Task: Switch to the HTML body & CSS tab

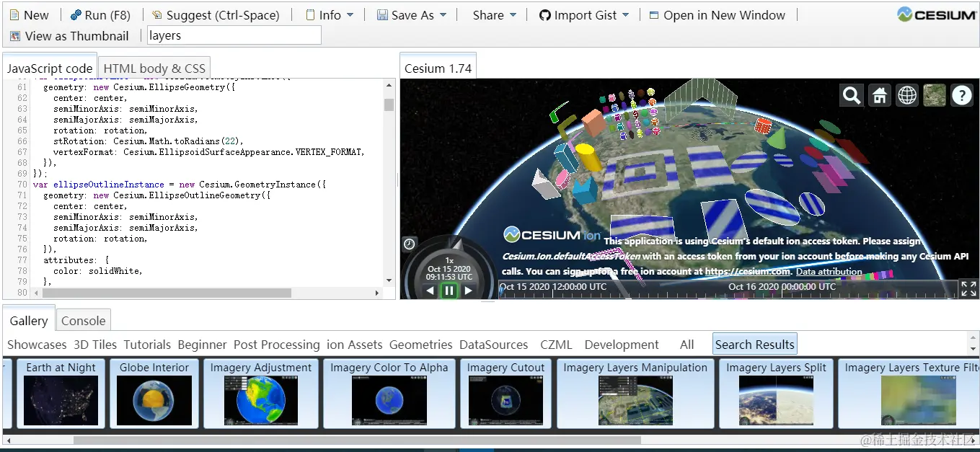Action: pyautogui.click(x=154, y=68)
